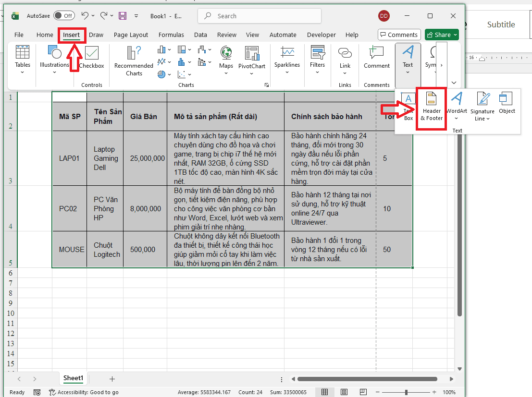This screenshot has height=397, width=532.
Task: Open the Signature Line dropdown
Action: (488, 119)
